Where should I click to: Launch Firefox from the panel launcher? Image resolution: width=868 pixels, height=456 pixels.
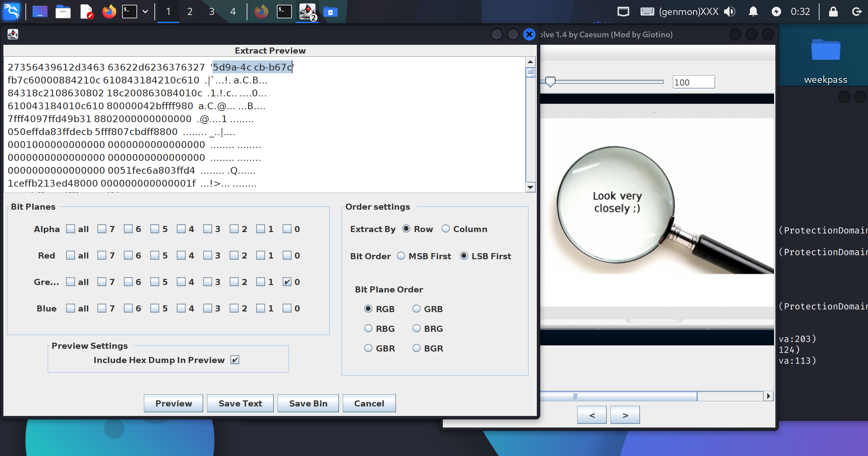pos(109,12)
